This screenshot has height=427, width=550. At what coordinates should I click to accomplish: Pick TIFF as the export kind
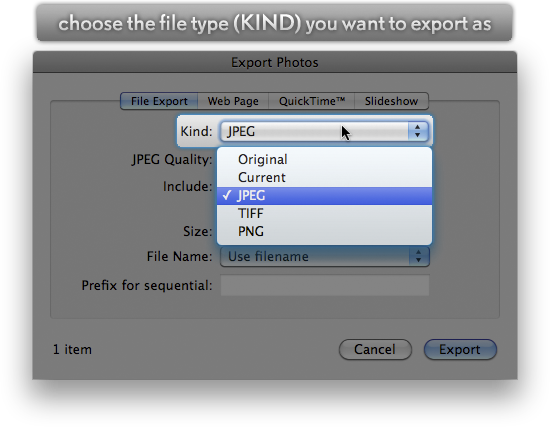[x=324, y=213]
